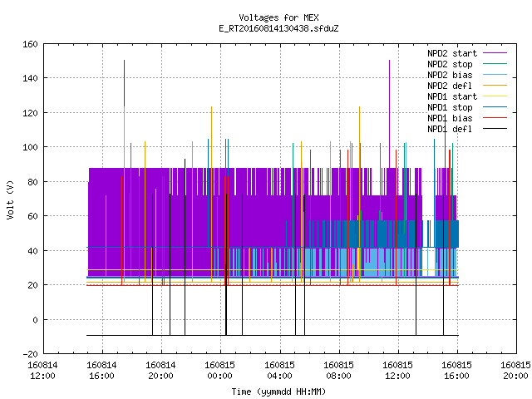
Task: Click the -20 tick label on y-axis
Action: (x=30, y=354)
